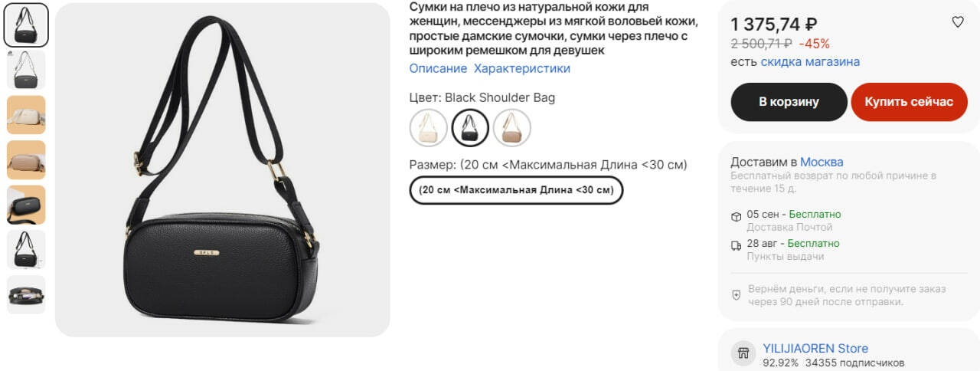This screenshot has width=980, height=371.
Task: Choose the tan bag color option
Action: coord(511,127)
